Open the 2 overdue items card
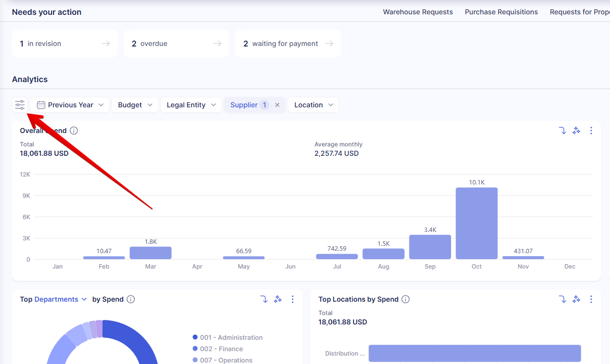Image resolution: width=610 pixels, height=364 pixels. click(x=176, y=44)
